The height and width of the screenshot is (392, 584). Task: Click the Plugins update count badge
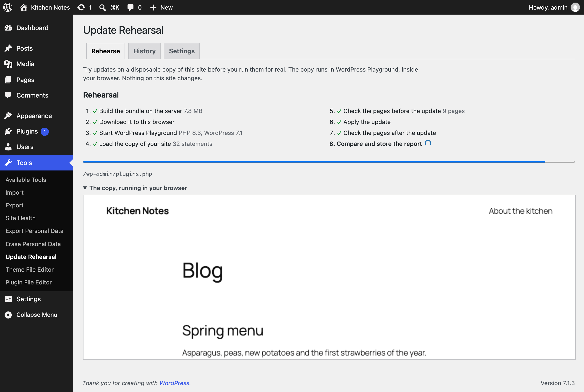(44, 132)
